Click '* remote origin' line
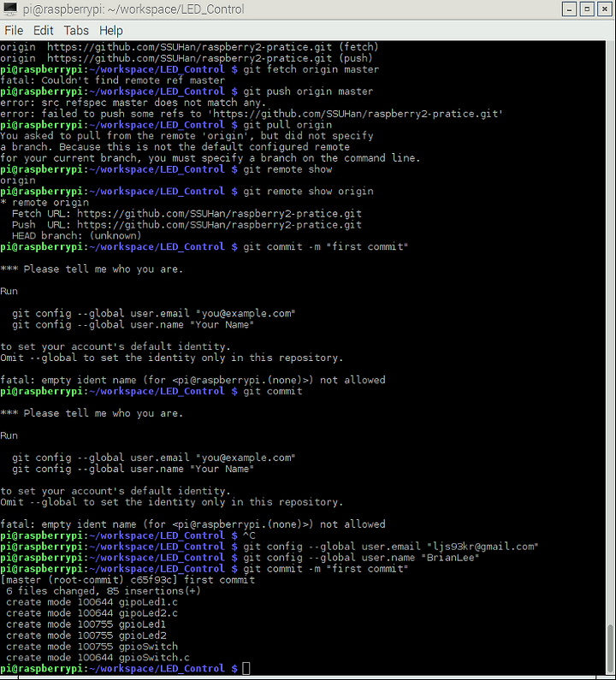The height and width of the screenshot is (680, 616). click(x=44, y=203)
